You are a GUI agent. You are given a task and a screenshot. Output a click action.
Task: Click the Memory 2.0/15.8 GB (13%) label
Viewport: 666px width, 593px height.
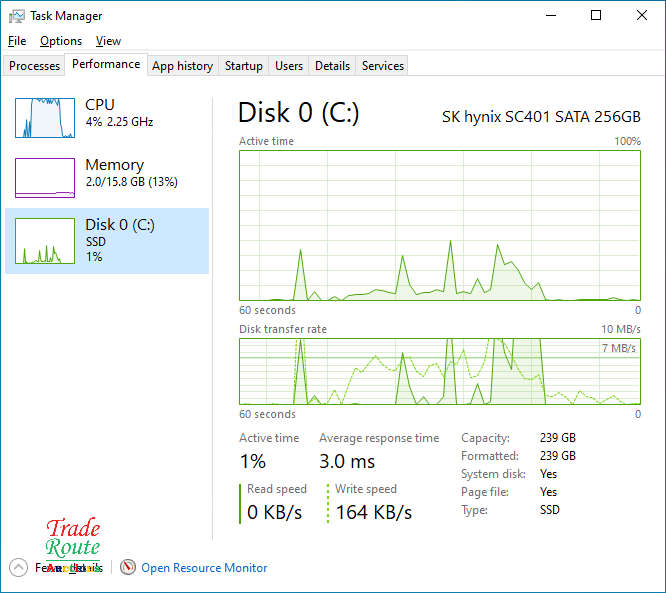click(x=131, y=173)
